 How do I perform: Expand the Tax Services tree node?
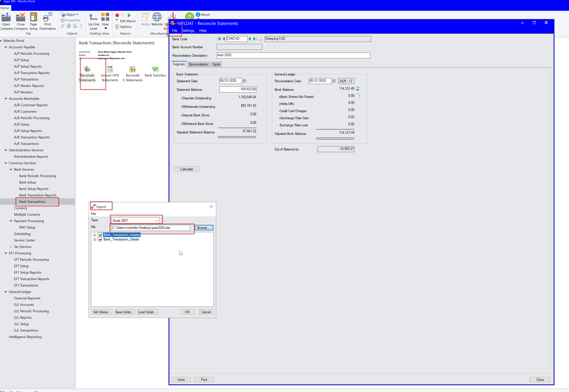coord(11,247)
